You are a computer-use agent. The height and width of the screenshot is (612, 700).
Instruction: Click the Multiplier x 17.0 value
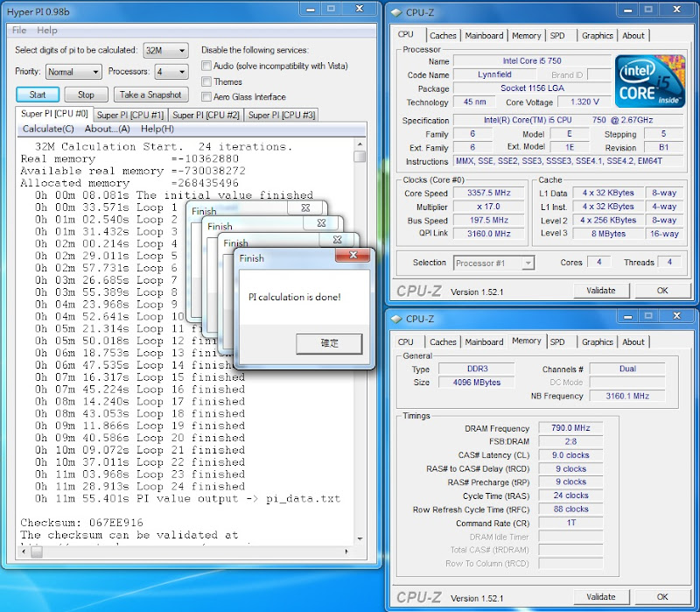coord(489,207)
